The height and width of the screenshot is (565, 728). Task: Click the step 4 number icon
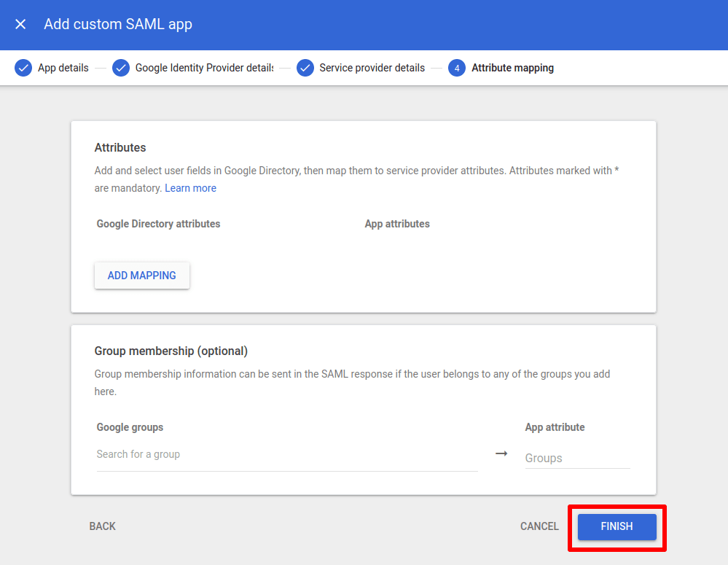coord(457,68)
